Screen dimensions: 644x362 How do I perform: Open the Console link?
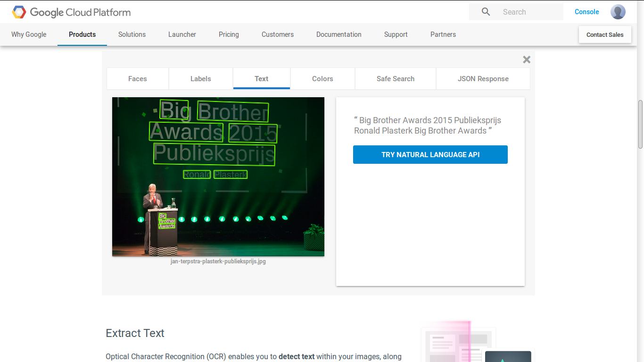[x=586, y=12]
